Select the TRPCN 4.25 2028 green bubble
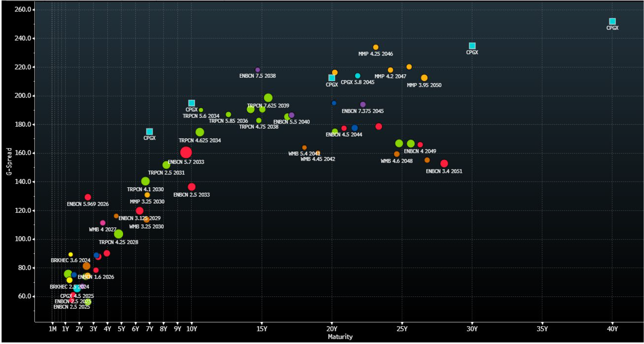 pyautogui.click(x=119, y=234)
